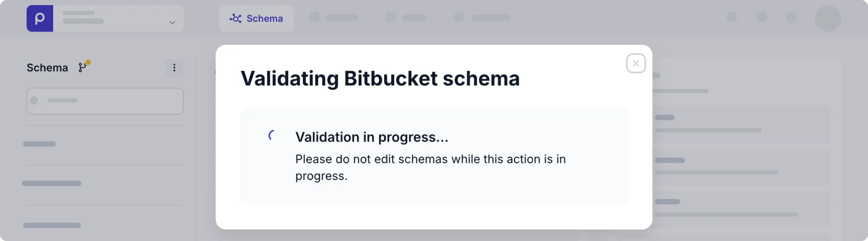
Task: Click the yellow notification dot on branch icon
Action: 88,62
